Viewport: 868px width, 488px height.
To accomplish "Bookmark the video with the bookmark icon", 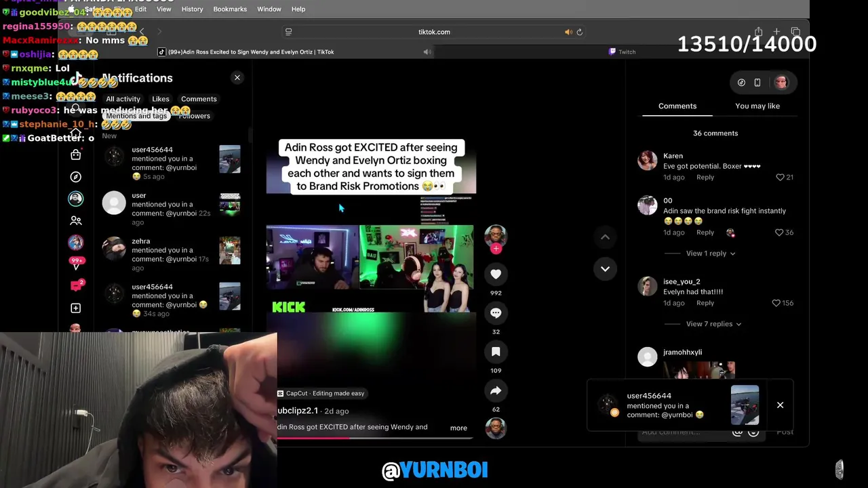I will 496,351.
